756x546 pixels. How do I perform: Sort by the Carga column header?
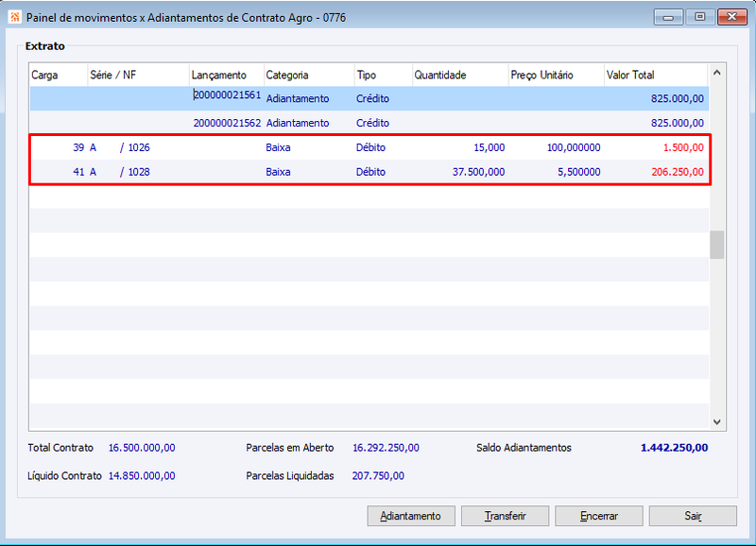coord(59,76)
